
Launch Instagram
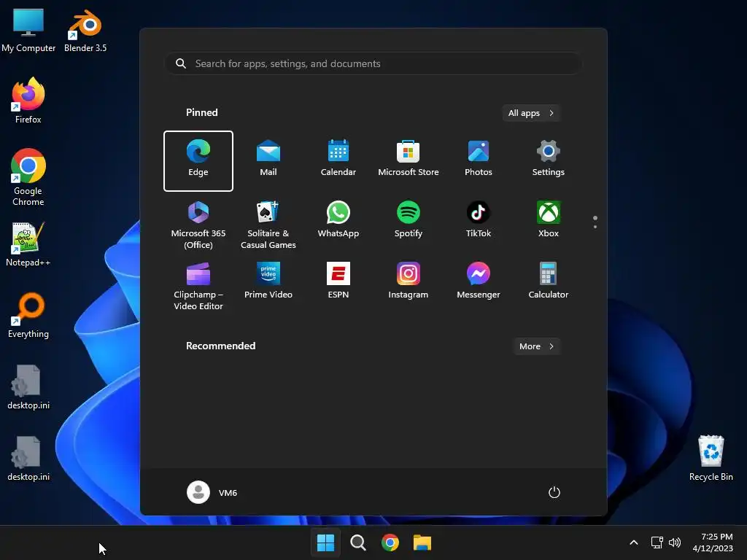click(409, 283)
